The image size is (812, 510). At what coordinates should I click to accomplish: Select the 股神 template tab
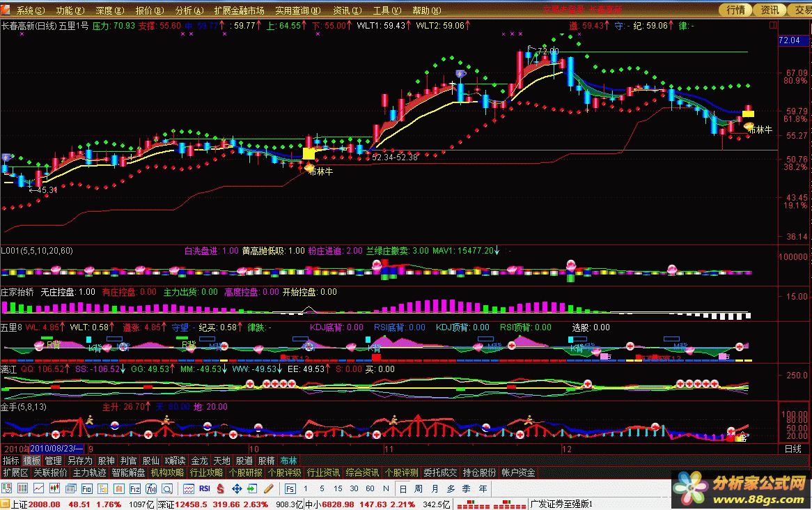click(x=106, y=461)
